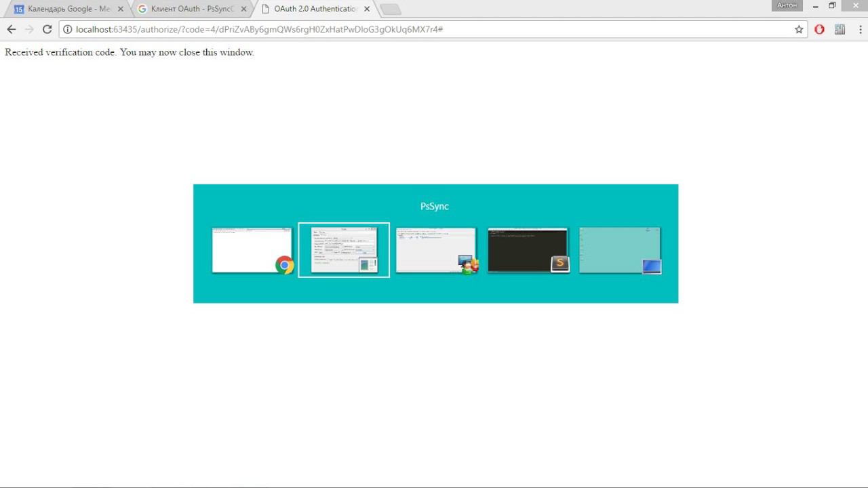Click the extension icon beside the Opera icon
This screenshot has height=488, width=868.
coord(840,29)
